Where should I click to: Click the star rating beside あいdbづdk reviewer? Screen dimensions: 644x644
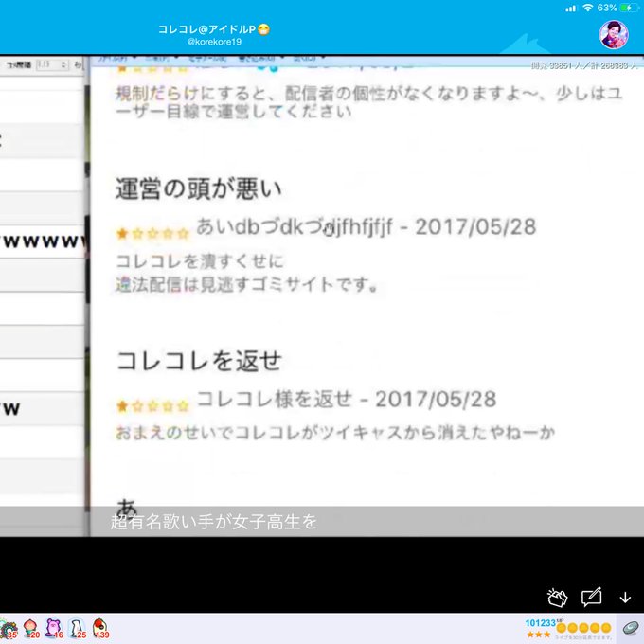tap(152, 234)
